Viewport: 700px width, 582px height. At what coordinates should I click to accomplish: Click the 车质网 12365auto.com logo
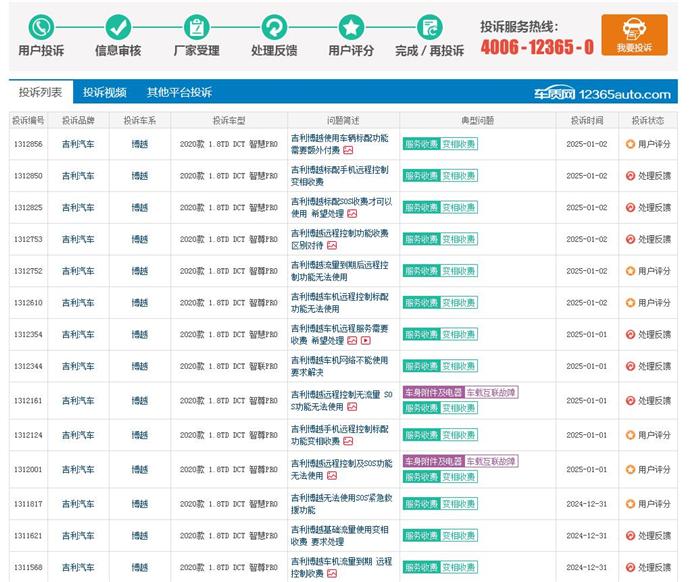coord(602,94)
